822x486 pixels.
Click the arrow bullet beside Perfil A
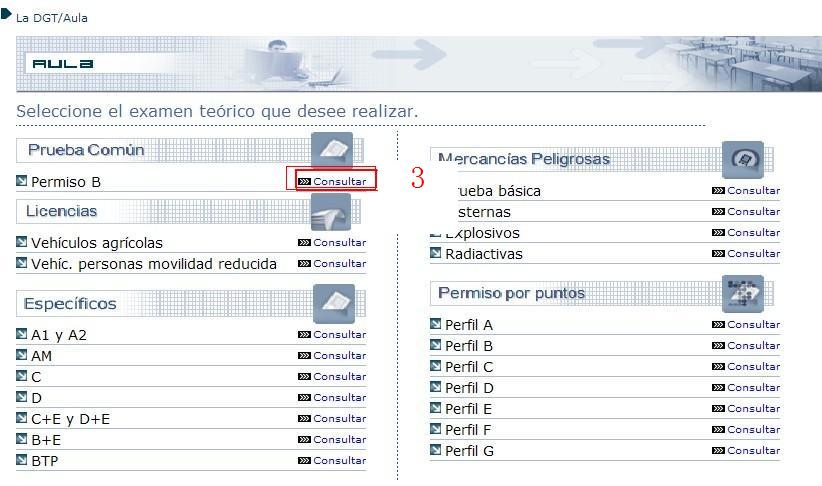[x=436, y=324]
